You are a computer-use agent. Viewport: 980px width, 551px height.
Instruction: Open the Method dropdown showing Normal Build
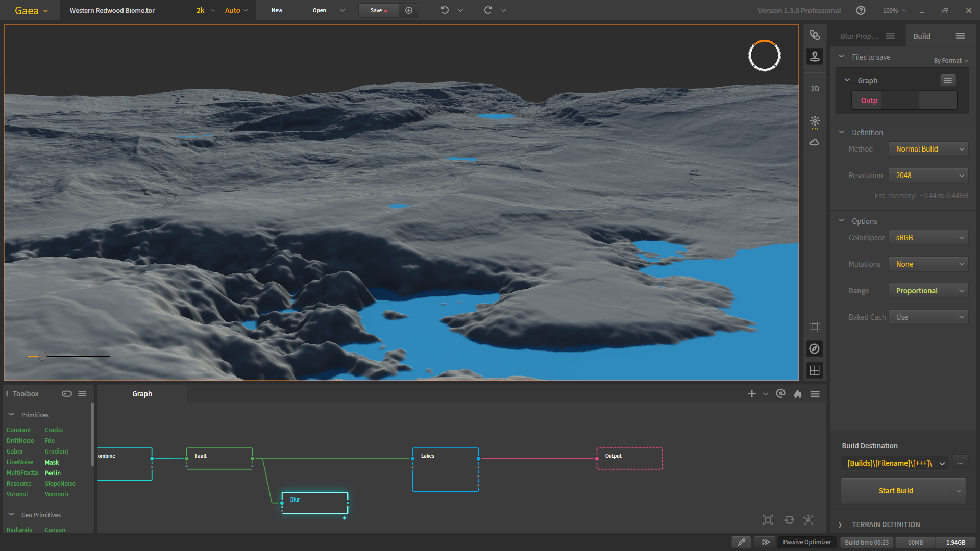point(928,149)
